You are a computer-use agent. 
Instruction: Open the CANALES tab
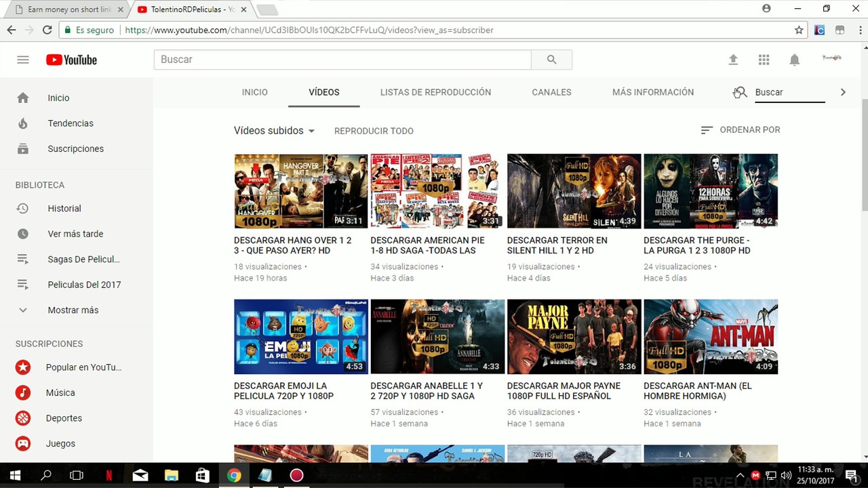click(x=551, y=92)
